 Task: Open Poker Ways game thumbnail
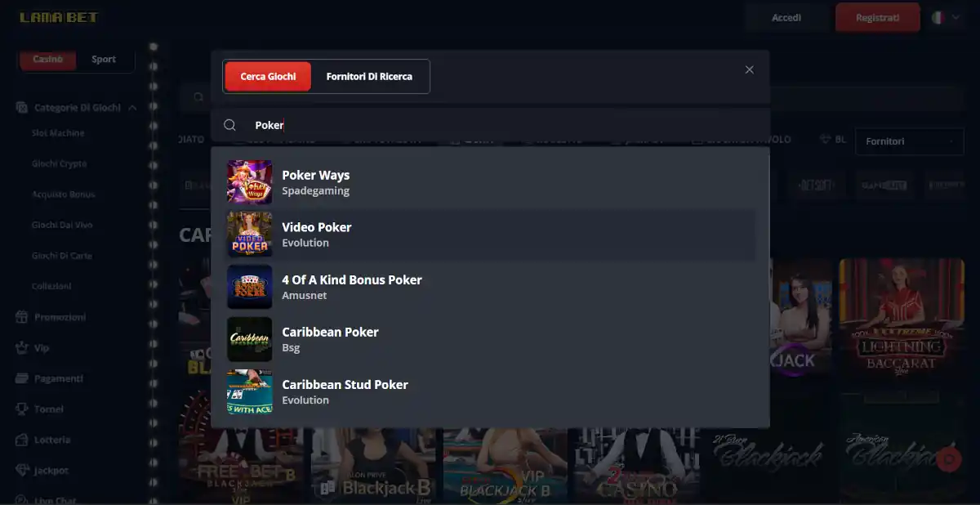click(x=249, y=182)
